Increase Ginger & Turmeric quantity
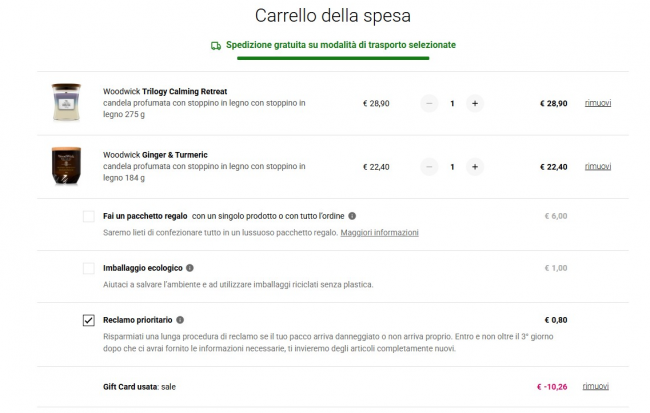Image resolution: width=650 pixels, height=413 pixels. (474, 167)
